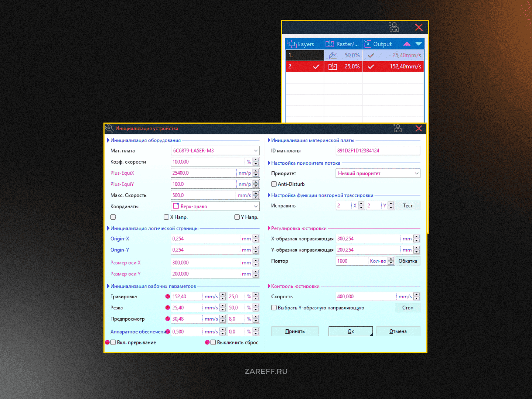Click the Принять button
Image resolution: width=532 pixels, height=399 pixels.
coord(295,331)
